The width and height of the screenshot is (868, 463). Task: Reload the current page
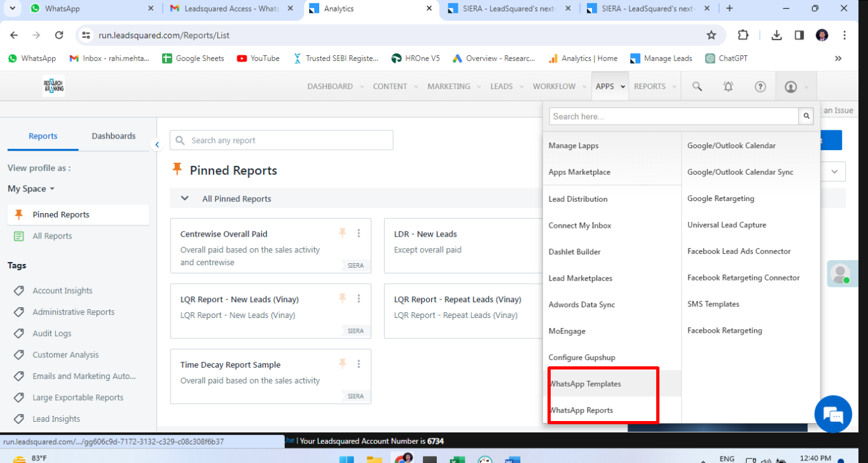tap(59, 35)
